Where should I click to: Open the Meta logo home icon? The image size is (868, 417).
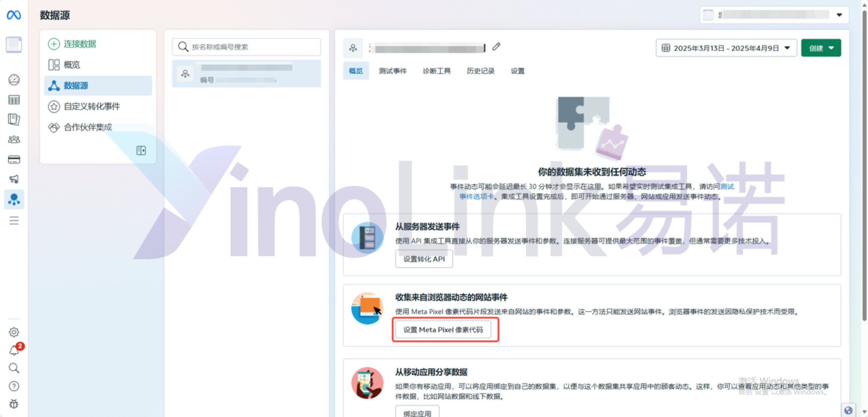pos(14,15)
